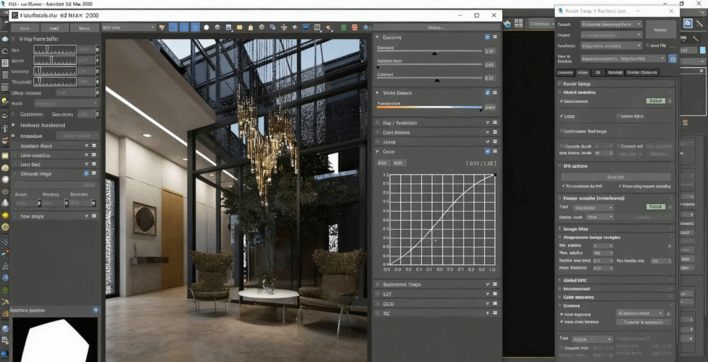The width and height of the screenshot is (708, 362).
Task: Click the Start IPR button under IPR options
Action: click(x=616, y=177)
